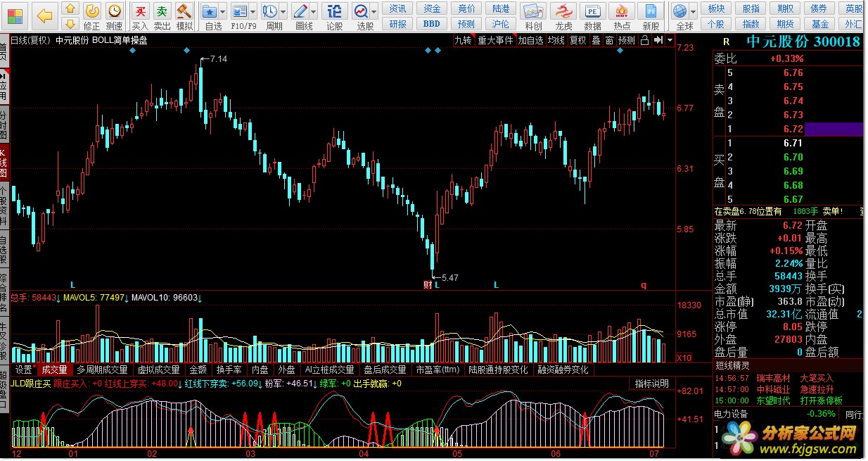Click the 瑞丰高材 大笔买入 alert row
This screenshot has width=868, height=461.
click(787, 378)
